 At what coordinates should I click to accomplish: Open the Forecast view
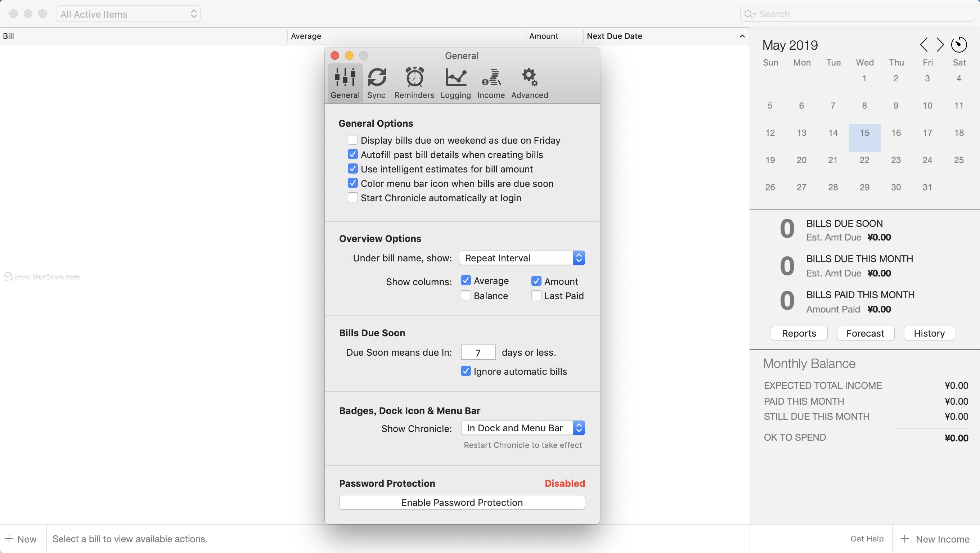[865, 333]
